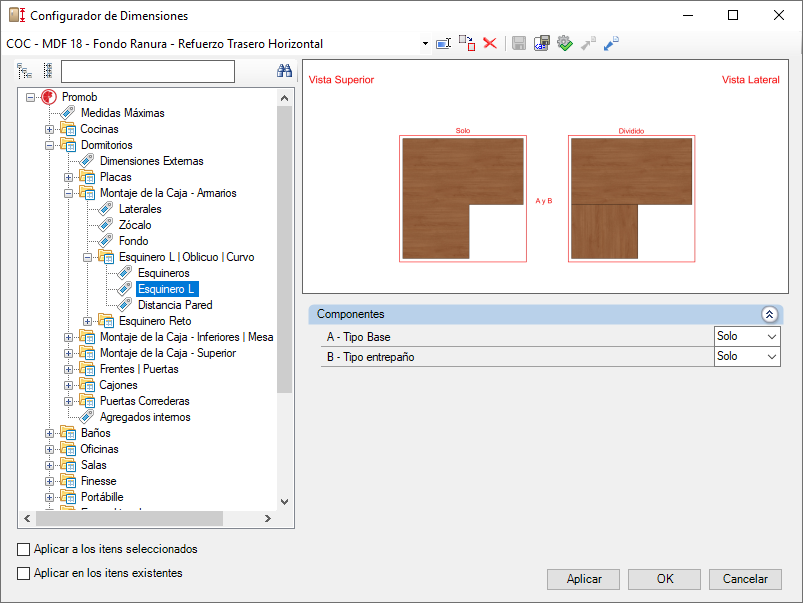Click the duplicate configuration icon
The image size is (803, 603).
[467, 43]
